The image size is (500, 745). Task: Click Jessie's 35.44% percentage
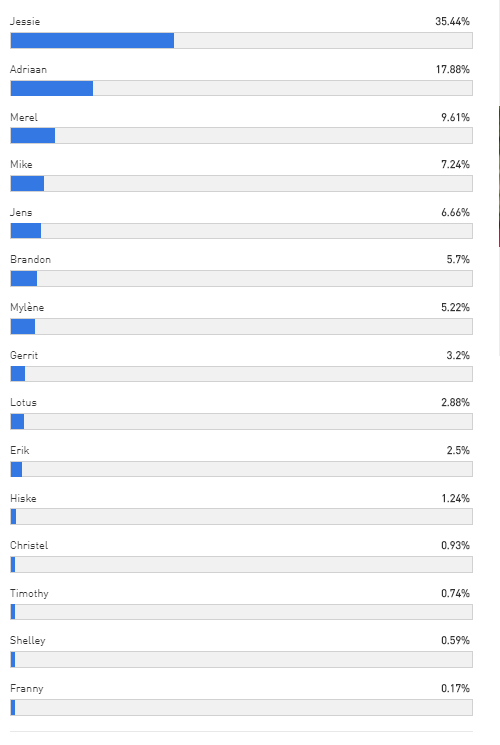click(452, 21)
